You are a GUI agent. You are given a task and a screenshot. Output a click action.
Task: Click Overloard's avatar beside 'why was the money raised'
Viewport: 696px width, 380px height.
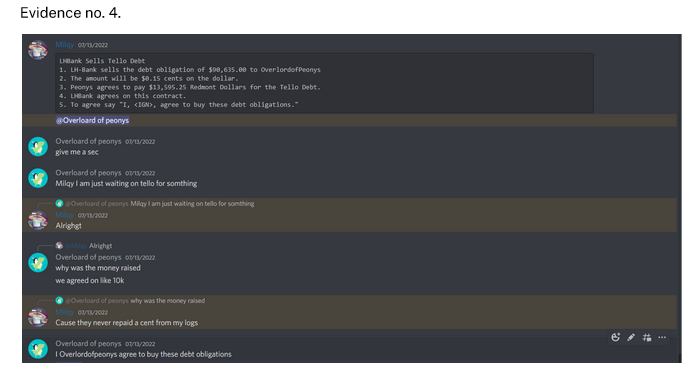point(38,262)
